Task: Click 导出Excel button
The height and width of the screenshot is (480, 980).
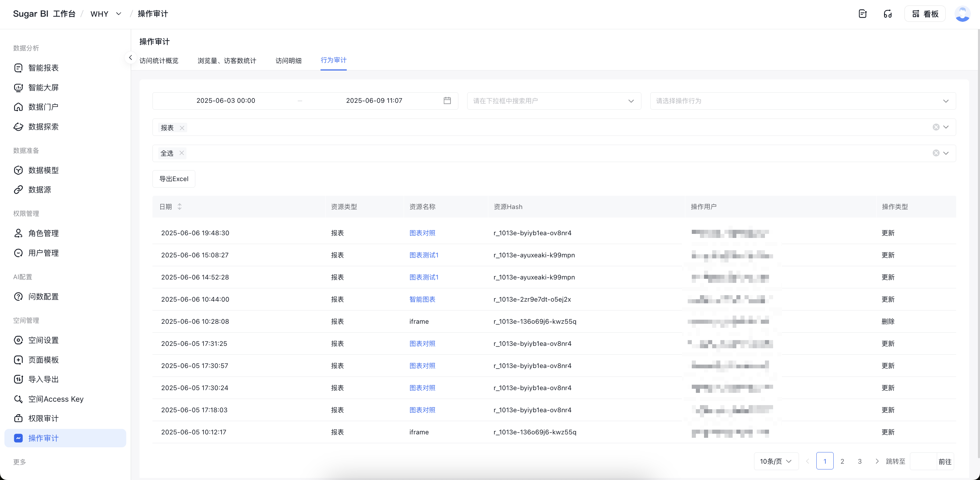Action: tap(174, 179)
